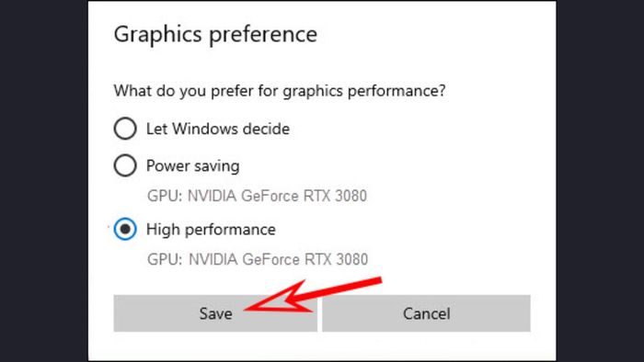Click the 'High performance' option label
Image resolution: width=644 pixels, height=362 pixels.
tap(211, 230)
